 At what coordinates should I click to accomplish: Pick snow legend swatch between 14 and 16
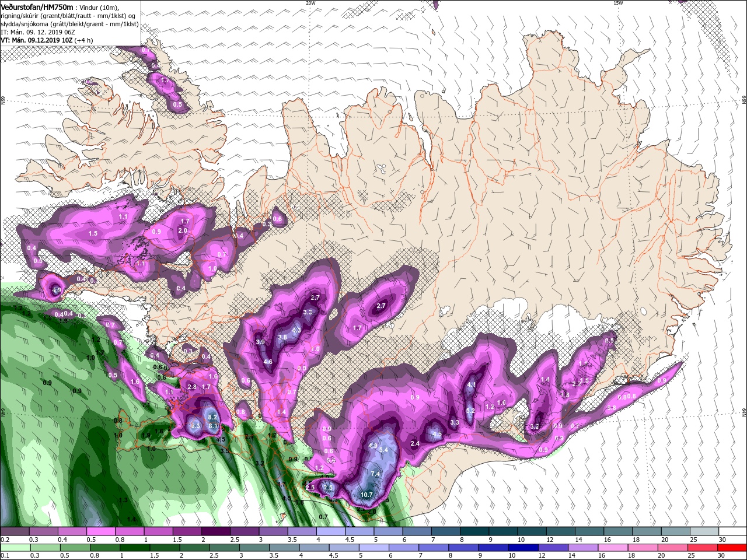click(588, 531)
